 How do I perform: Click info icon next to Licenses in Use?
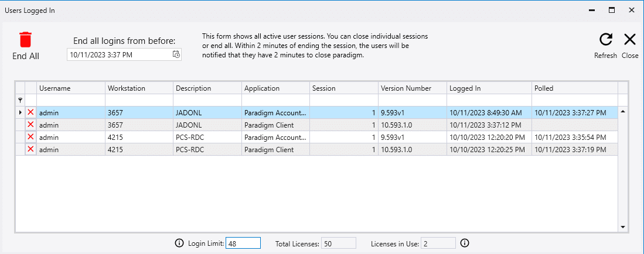[465, 243]
